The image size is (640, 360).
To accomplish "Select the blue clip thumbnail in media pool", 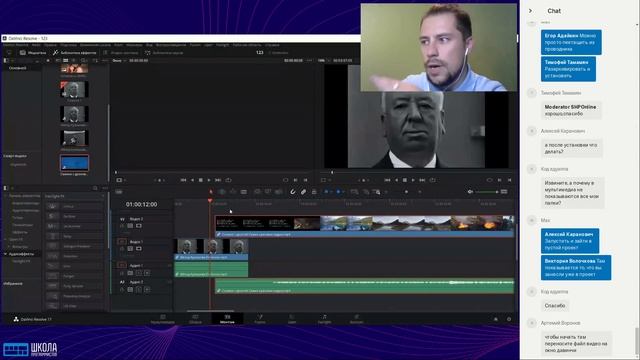I will click(74, 163).
